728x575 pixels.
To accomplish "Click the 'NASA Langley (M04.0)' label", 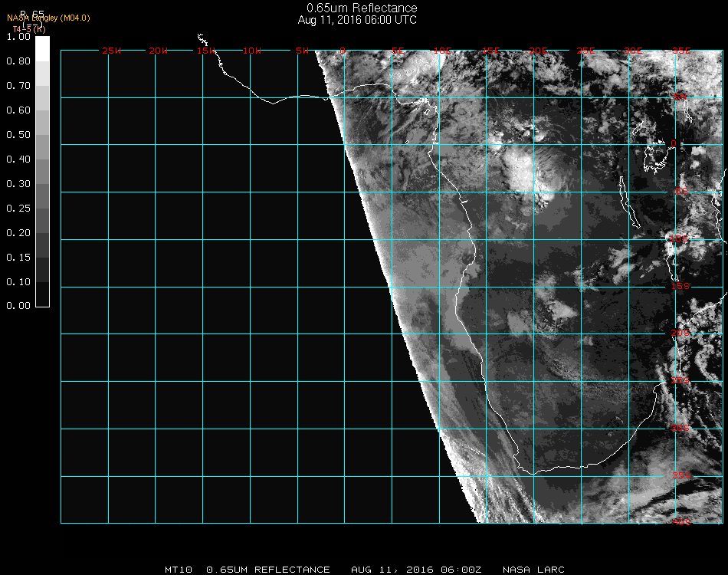I will pos(48,18).
